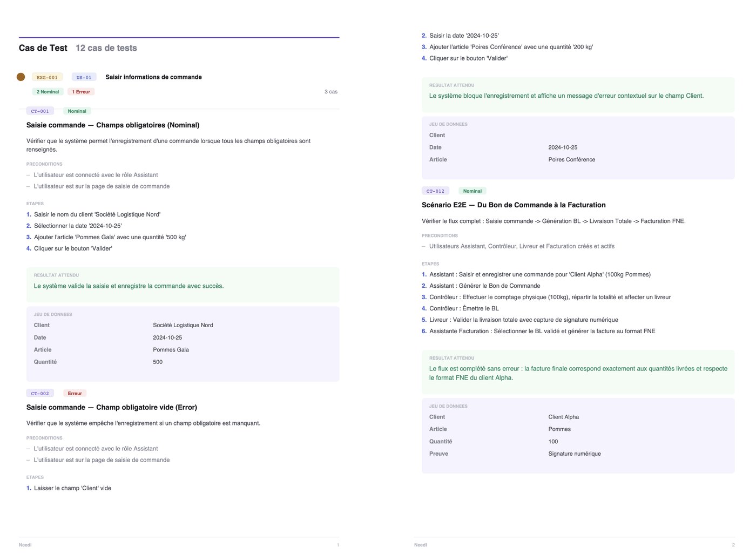Click result "Le système bloque l'enregistrement"

click(566, 96)
